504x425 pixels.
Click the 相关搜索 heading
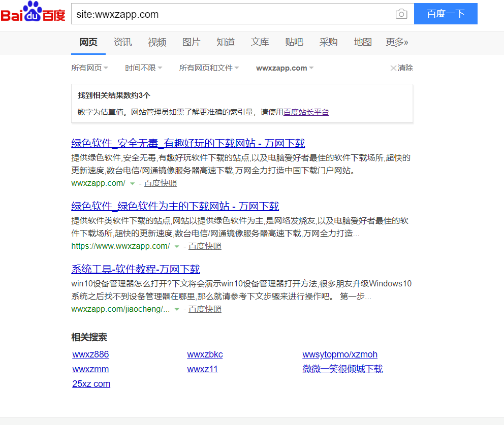click(x=89, y=337)
